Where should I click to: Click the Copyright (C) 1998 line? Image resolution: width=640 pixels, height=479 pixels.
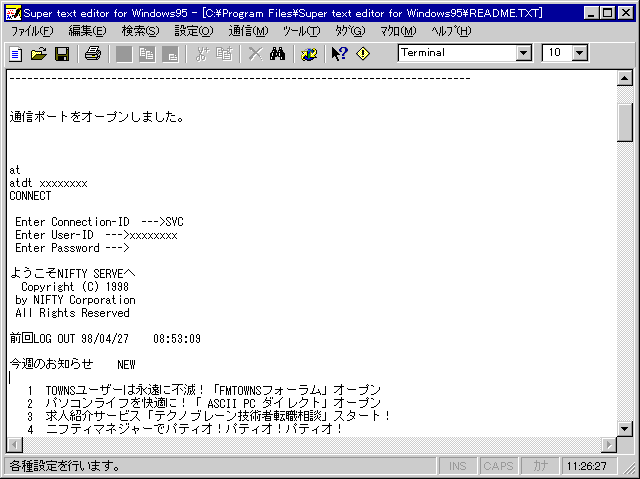[75, 287]
